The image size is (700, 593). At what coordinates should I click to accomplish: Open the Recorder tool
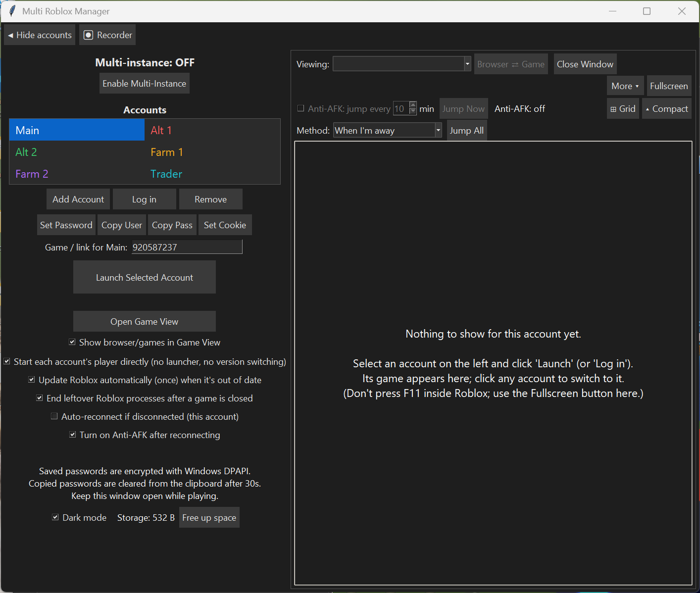coord(107,35)
